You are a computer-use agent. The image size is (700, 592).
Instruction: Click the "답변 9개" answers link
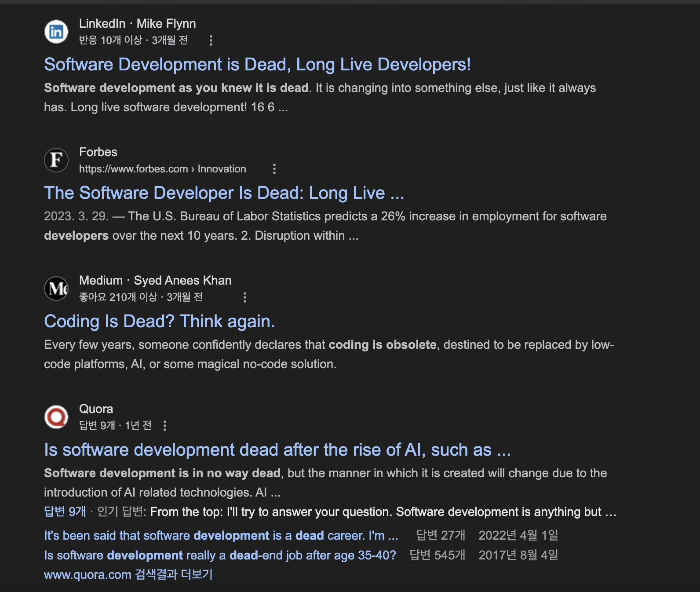[x=65, y=512]
